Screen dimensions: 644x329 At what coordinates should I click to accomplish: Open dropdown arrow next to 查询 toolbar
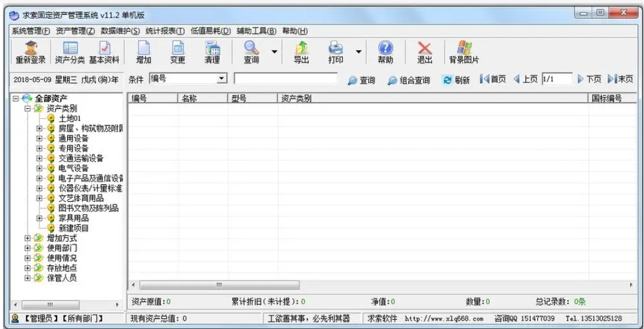[x=274, y=52]
